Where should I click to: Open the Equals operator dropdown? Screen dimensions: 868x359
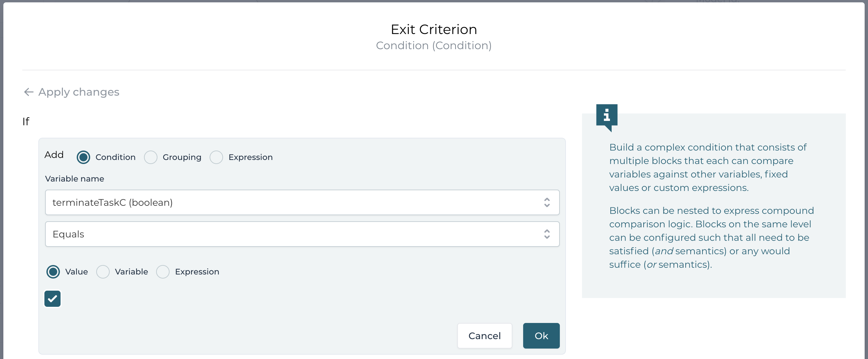(x=302, y=234)
